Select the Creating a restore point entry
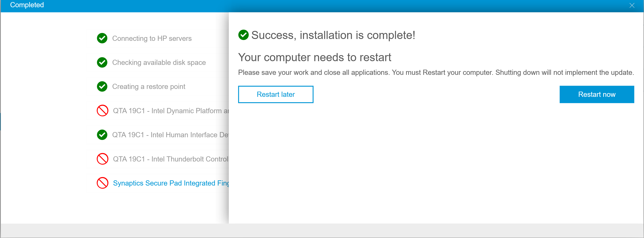Viewport: 644px width, 238px height. pyautogui.click(x=149, y=86)
